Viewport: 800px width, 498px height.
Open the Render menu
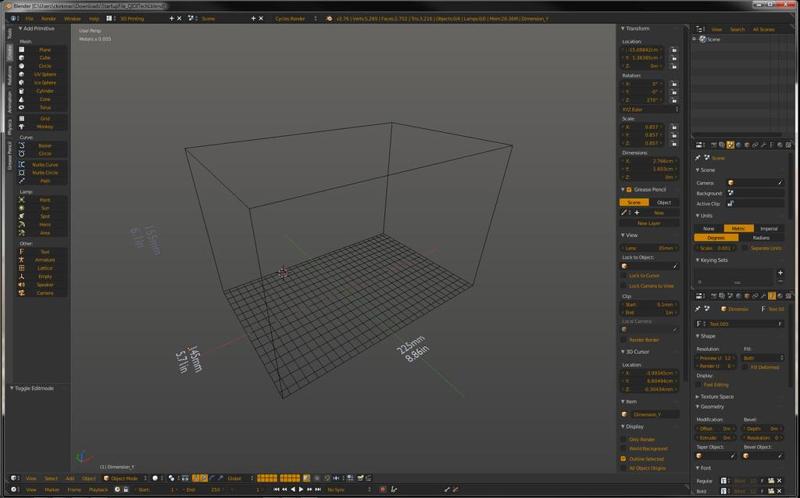click(x=48, y=18)
